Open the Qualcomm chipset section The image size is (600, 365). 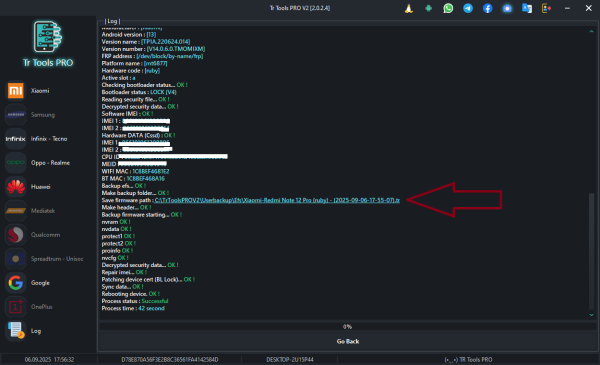[16, 235]
